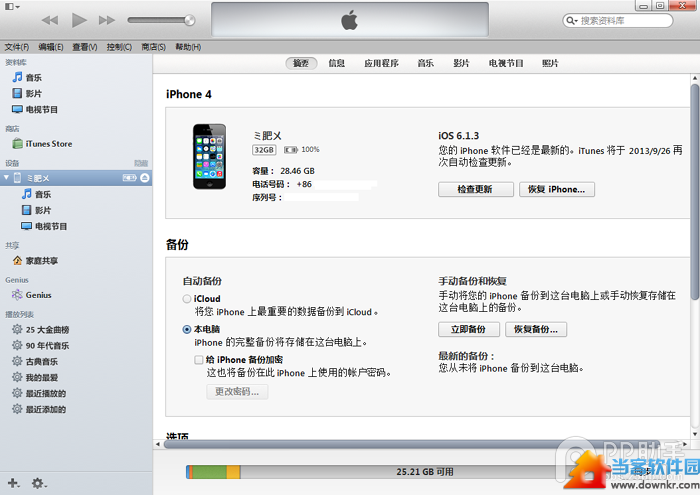Screen dimensions: 700x495
Task: Switch to the device 影片 tab
Action: point(461,63)
